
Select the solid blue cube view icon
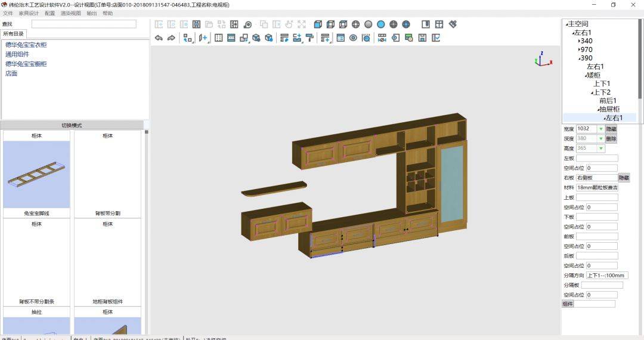pyautogui.click(x=318, y=24)
